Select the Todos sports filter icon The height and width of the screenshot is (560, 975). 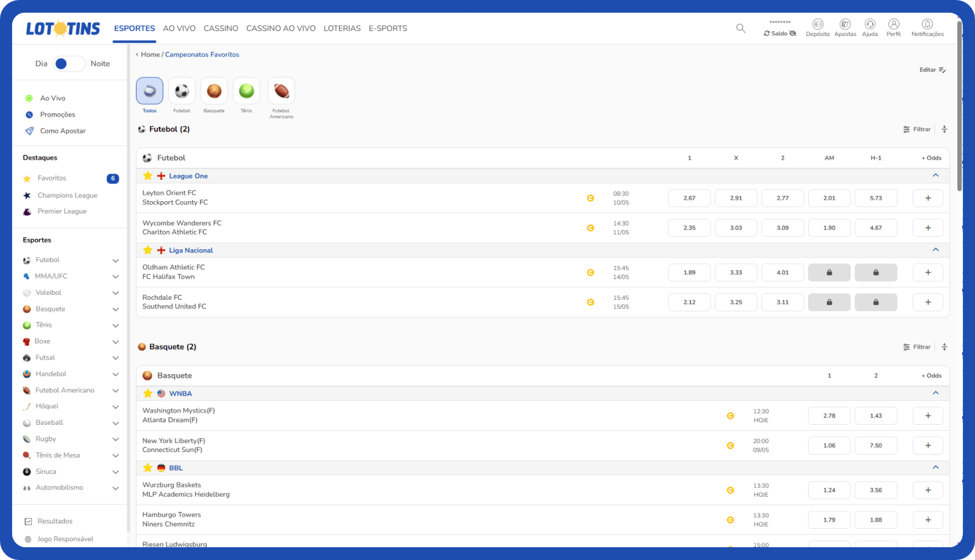point(149,91)
